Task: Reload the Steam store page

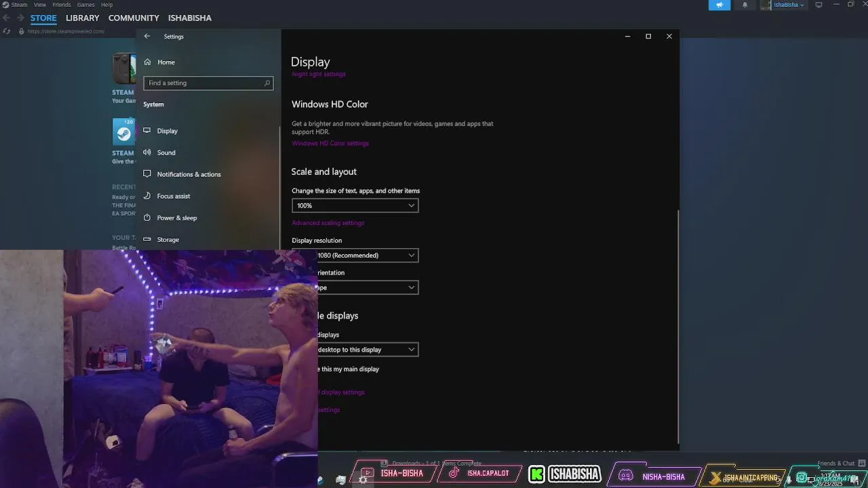Action: [x=7, y=31]
